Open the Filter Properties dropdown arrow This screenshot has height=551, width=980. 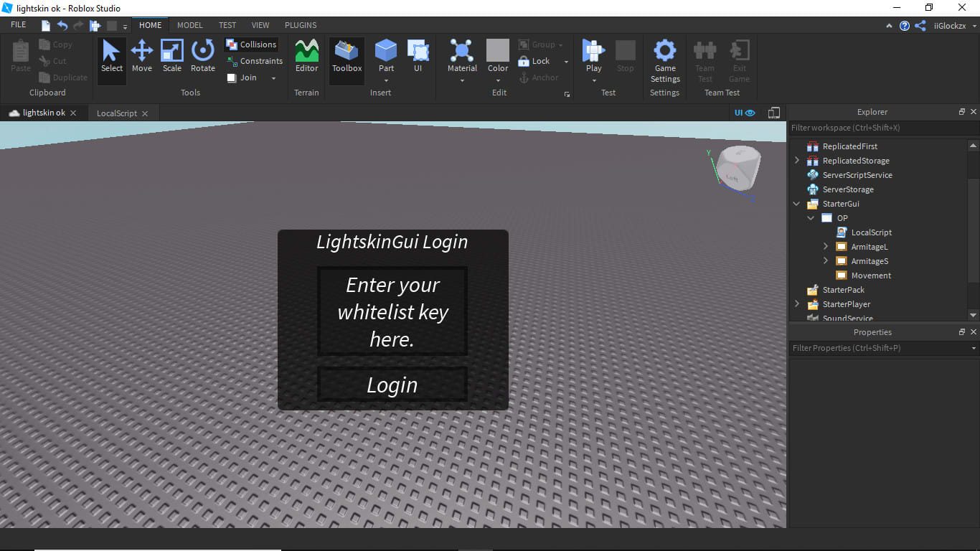(973, 348)
